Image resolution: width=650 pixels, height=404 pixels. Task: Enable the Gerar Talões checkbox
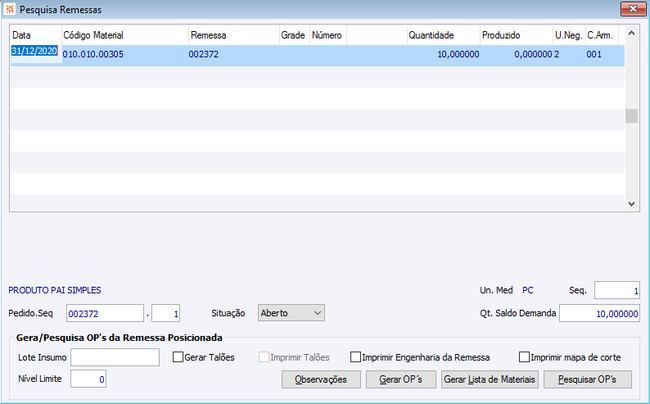point(178,357)
